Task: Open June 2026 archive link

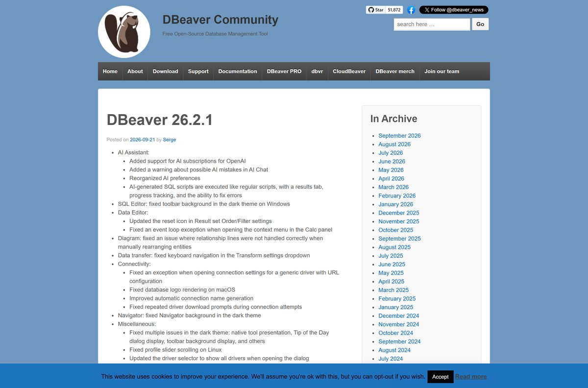Action: tap(392, 161)
